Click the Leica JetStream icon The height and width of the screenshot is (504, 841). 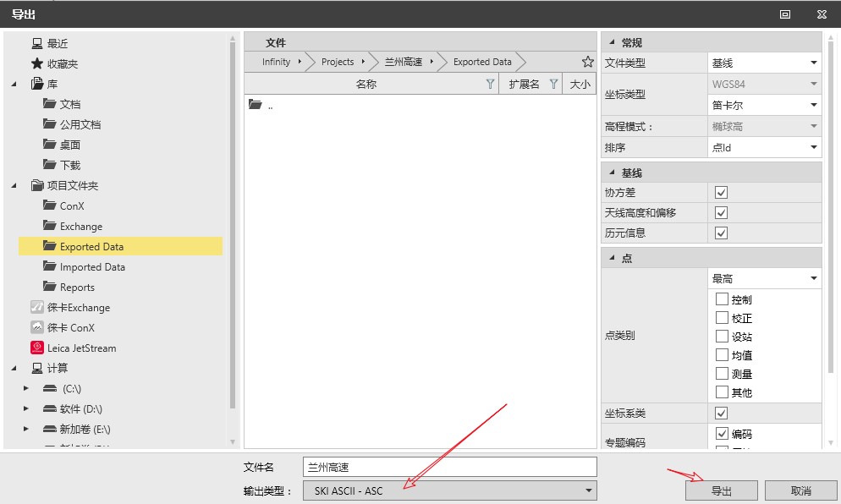[x=37, y=348]
